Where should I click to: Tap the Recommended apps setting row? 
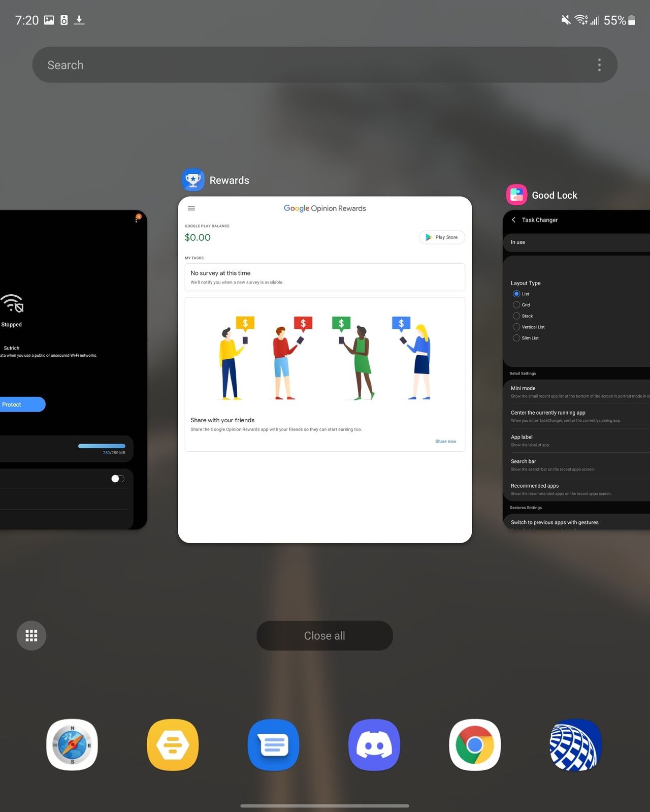click(x=576, y=489)
